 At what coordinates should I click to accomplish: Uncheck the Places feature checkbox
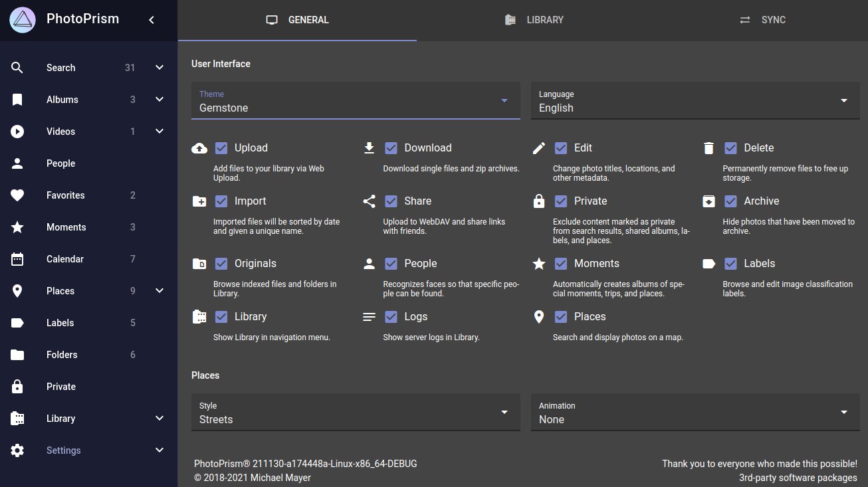click(561, 317)
